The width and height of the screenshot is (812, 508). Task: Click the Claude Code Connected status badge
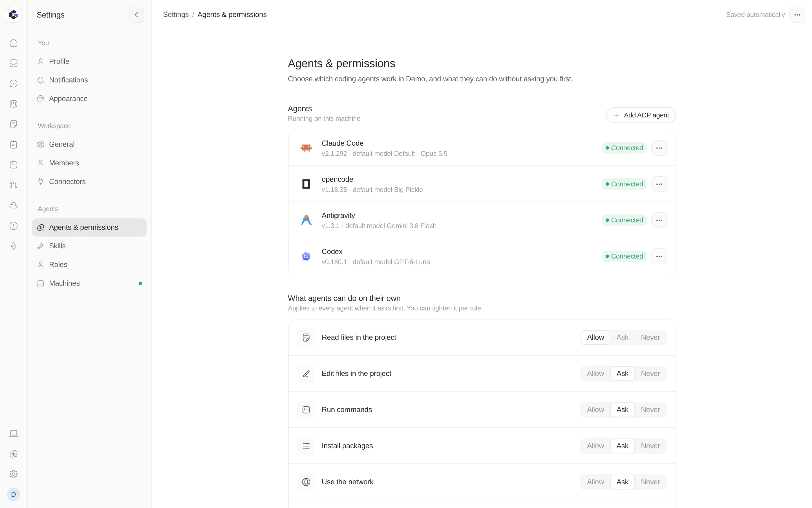point(624,148)
